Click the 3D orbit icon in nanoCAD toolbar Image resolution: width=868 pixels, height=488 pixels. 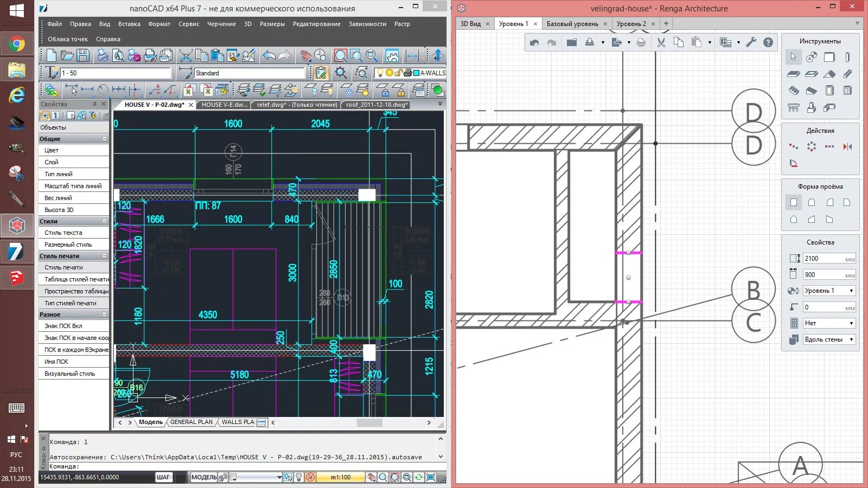tap(438, 55)
